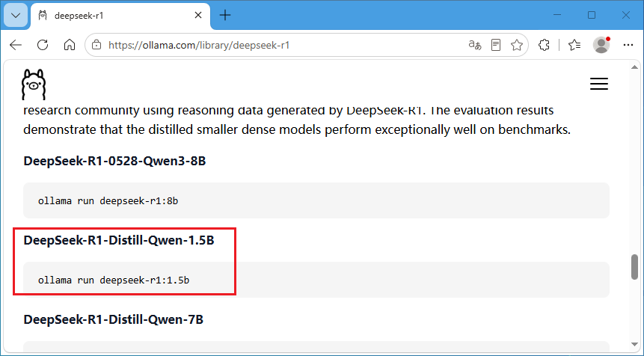The width and height of the screenshot is (644, 356).
Task: Open a new tab with plus button
Action: point(225,16)
